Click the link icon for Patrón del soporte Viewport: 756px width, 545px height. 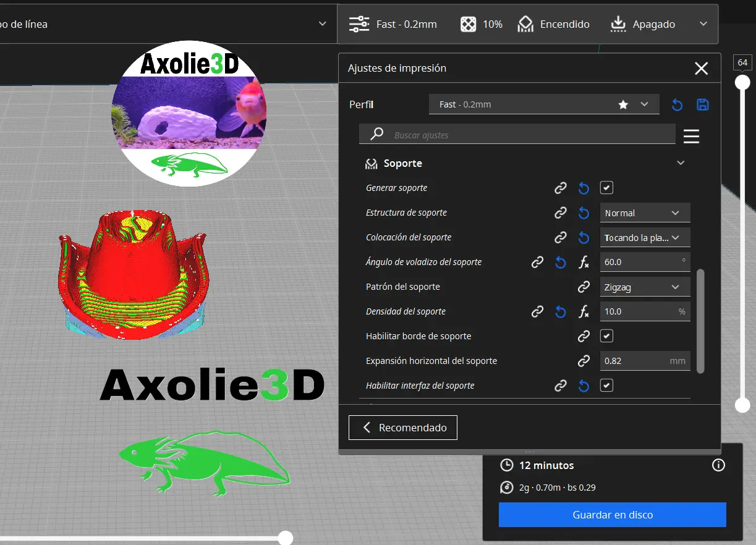(x=584, y=287)
